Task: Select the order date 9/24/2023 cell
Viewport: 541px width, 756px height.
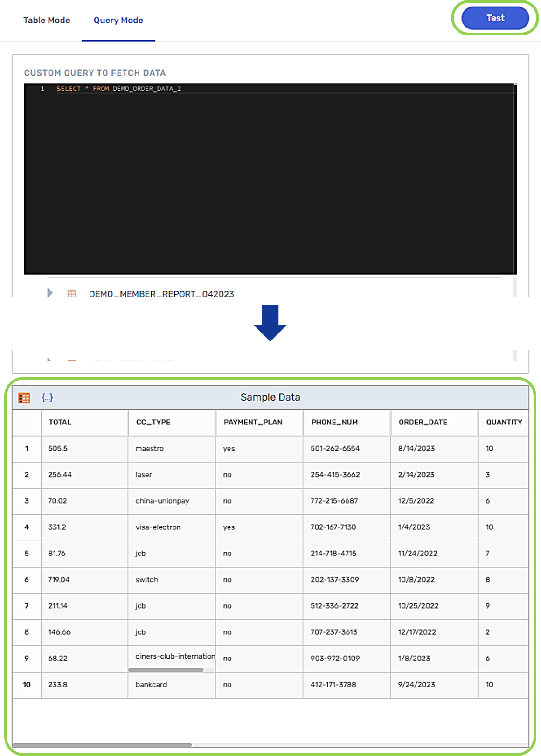Action: click(434, 685)
